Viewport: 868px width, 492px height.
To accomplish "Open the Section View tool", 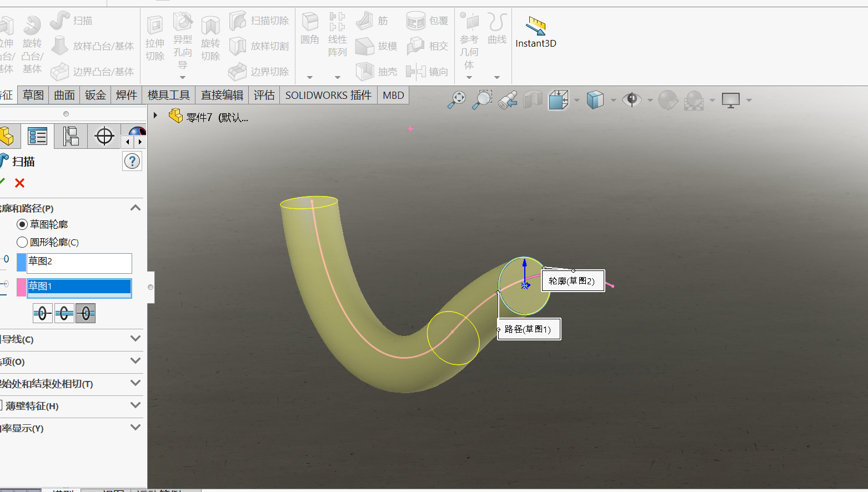I will coord(533,100).
